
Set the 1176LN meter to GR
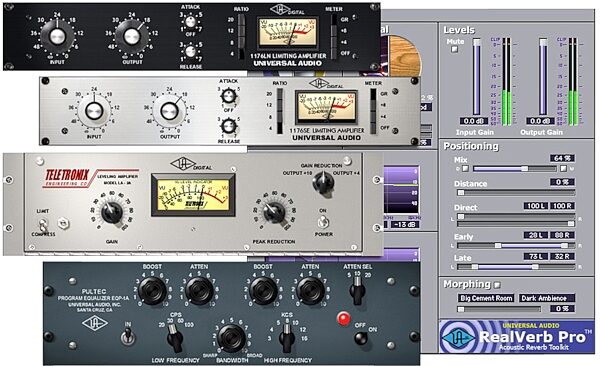(x=334, y=20)
